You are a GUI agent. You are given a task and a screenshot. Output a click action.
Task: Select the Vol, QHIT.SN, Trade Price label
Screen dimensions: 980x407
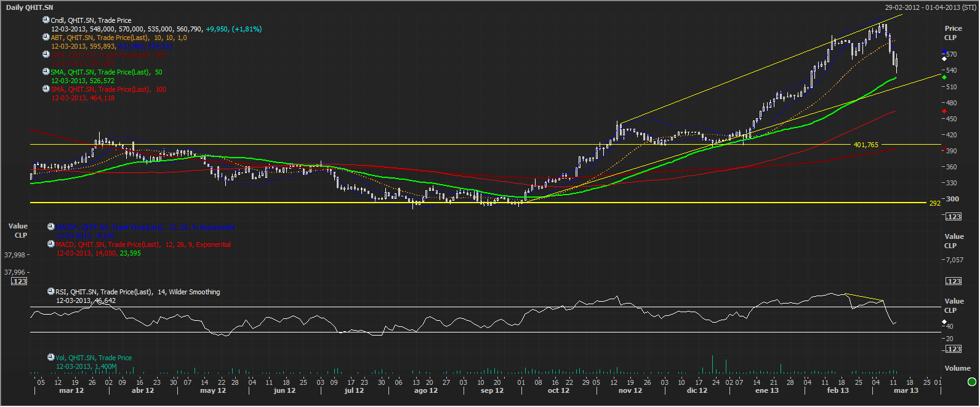click(x=94, y=358)
